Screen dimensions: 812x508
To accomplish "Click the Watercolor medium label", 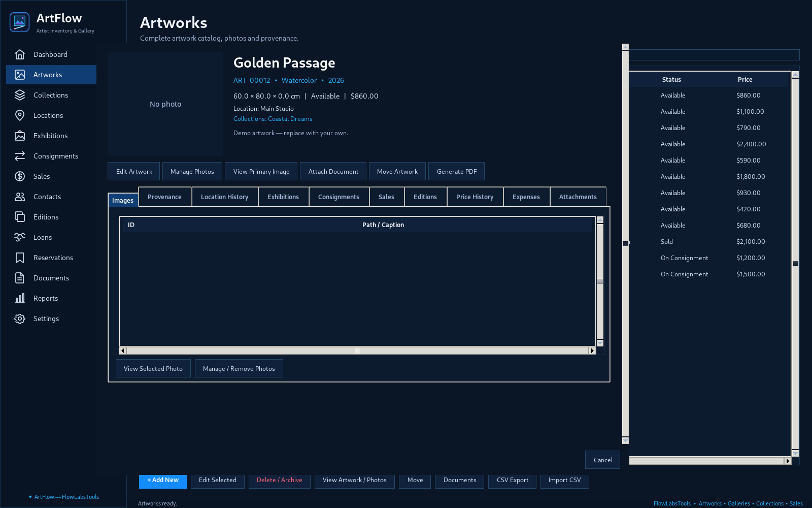I will click(299, 80).
